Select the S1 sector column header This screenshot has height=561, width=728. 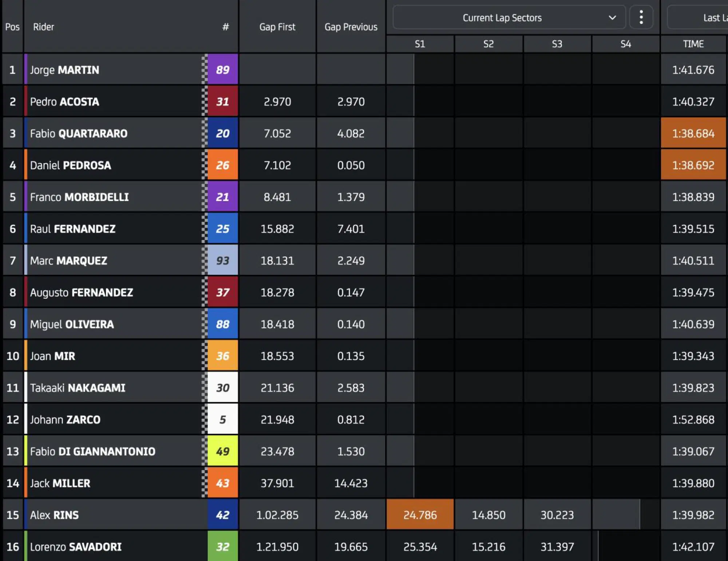pos(420,44)
